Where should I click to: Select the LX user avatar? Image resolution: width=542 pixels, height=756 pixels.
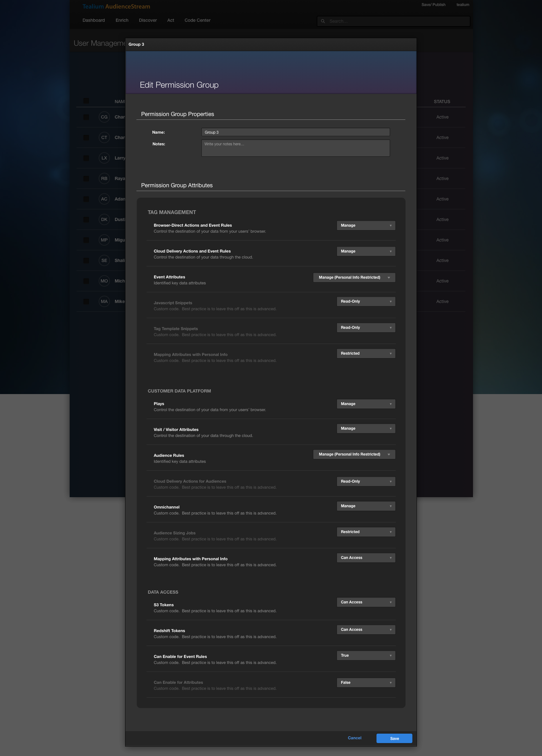pyautogui.click(x=104, y=158)
